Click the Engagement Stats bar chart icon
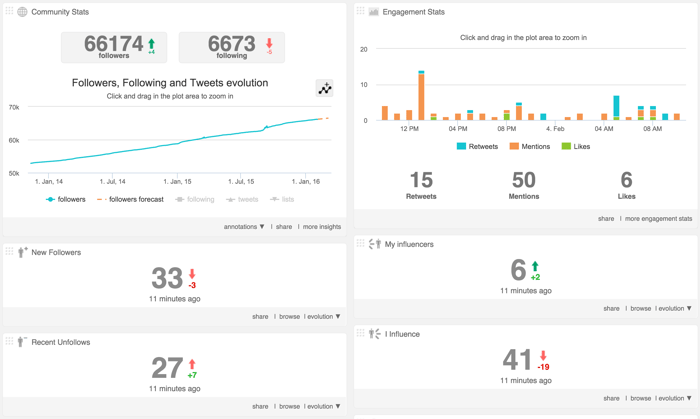 click(374, 12)
